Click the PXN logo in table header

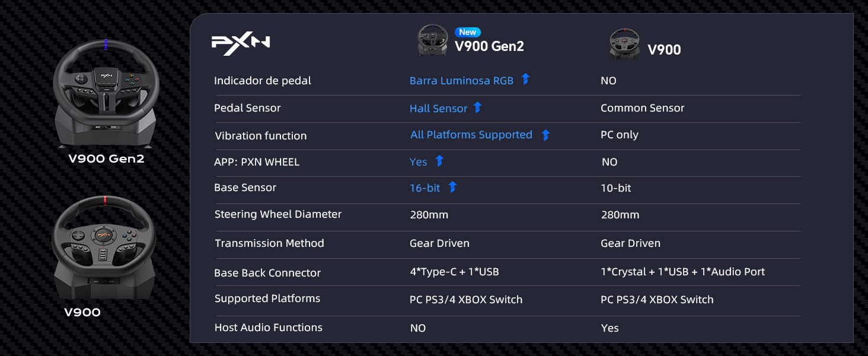point(241,44)
